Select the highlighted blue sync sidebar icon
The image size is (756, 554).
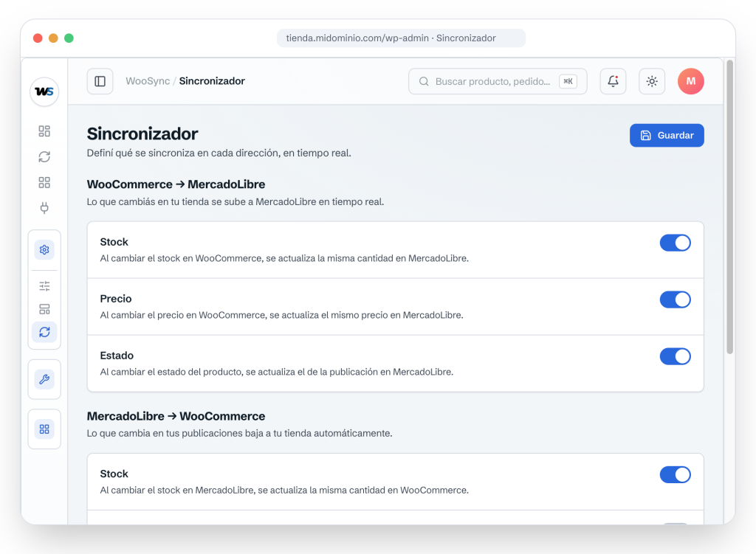[x=44, y=332]
